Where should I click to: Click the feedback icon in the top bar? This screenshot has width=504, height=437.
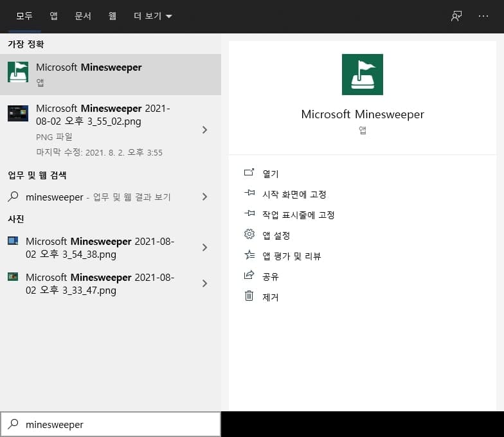coord(456,16)
